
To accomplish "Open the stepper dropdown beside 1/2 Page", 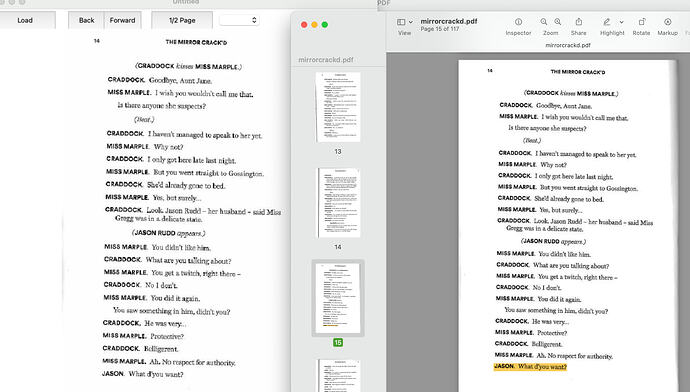I will point(239,20).
